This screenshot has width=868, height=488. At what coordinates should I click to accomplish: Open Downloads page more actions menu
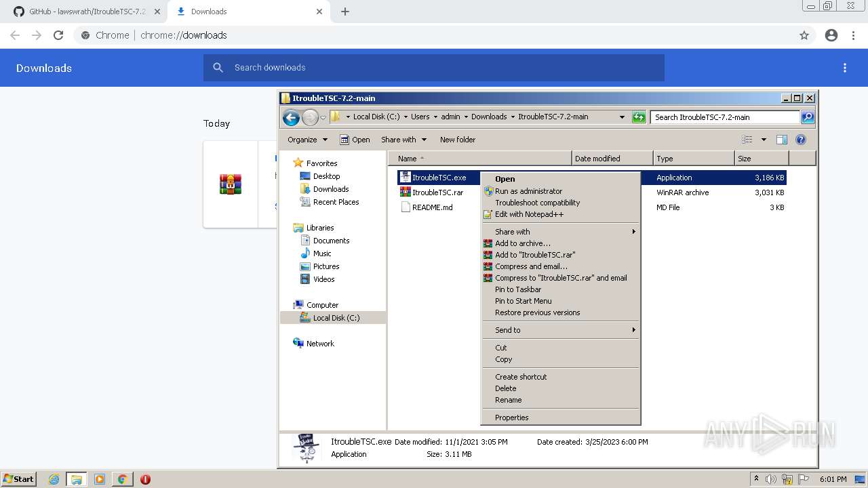pos(845,68)
